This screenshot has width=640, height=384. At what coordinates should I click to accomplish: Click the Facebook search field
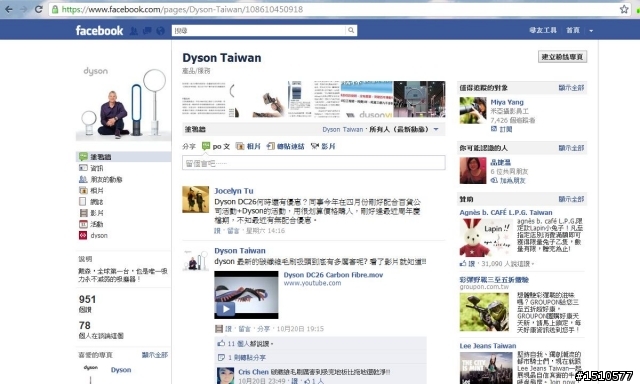259,31
